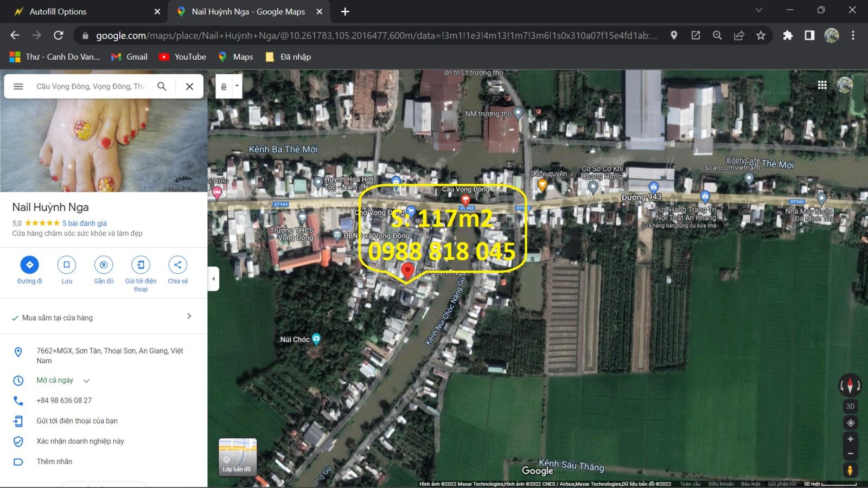The height and width of the screenshot is (488, 868).
Task: Click the input tools keyboard button
Action: 224,86
